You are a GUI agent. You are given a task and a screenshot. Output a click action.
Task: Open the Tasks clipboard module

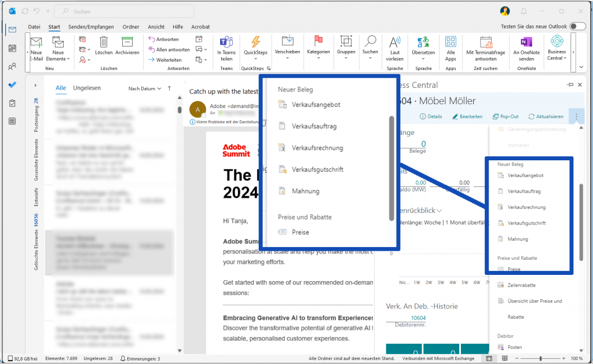click(x=13, y=103)
